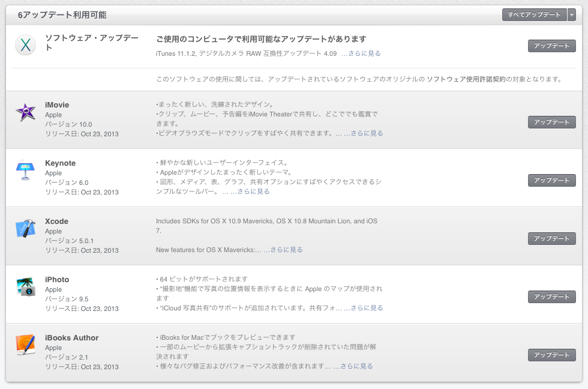Select the iBooks Author app title
This screenshot has width=588, height=389.
click(71, 338)
